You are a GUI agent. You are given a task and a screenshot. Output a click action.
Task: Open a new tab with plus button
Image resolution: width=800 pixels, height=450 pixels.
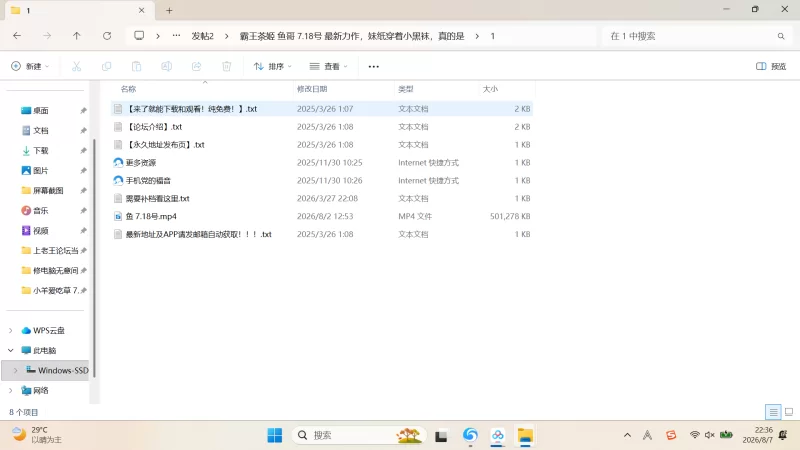[169, 10]
